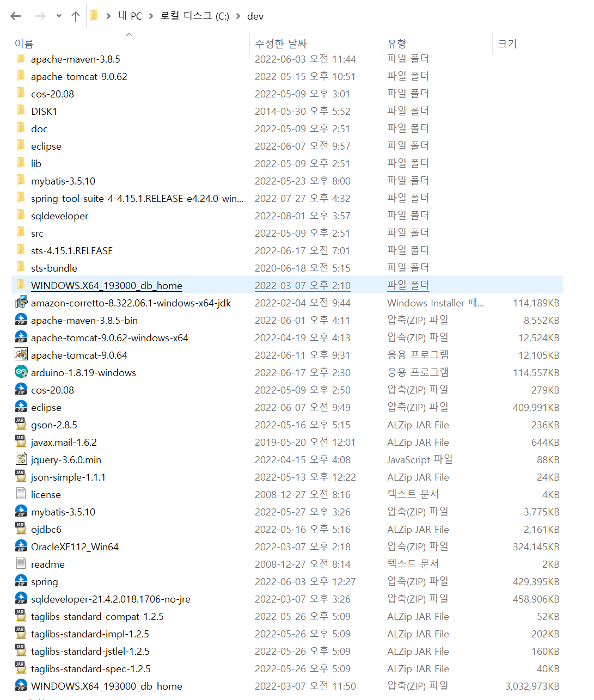594x700 pixels.
Task: Click the apache-maven-3.8.5-bin ZIP icon
Action: click(x=21, y=320)
